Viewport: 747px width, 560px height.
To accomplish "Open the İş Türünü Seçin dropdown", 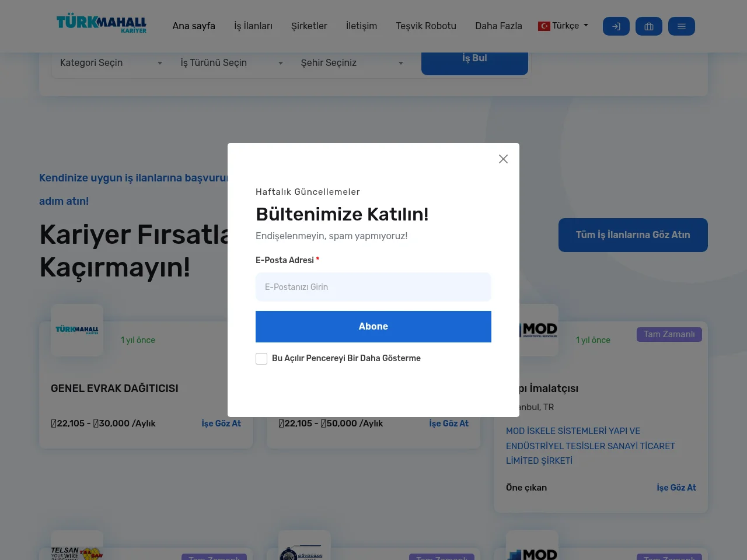I will tap(232, 63).
